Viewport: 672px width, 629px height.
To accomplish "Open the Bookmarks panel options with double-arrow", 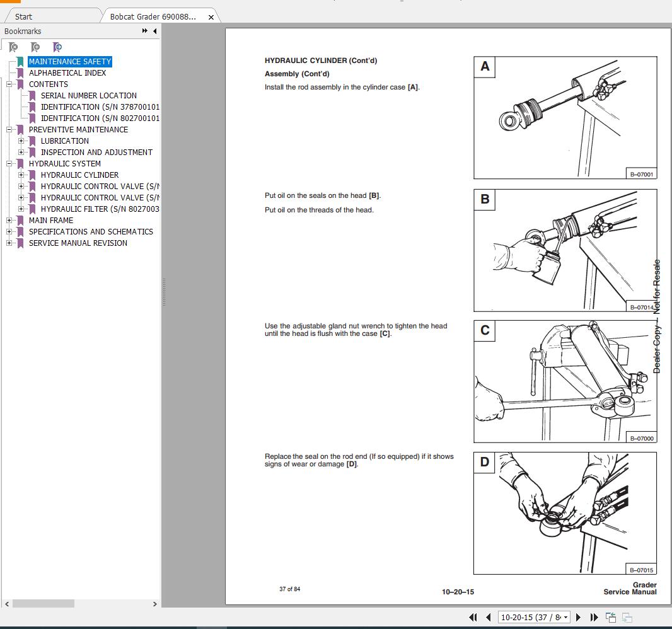I will click(x=144, y=31).
